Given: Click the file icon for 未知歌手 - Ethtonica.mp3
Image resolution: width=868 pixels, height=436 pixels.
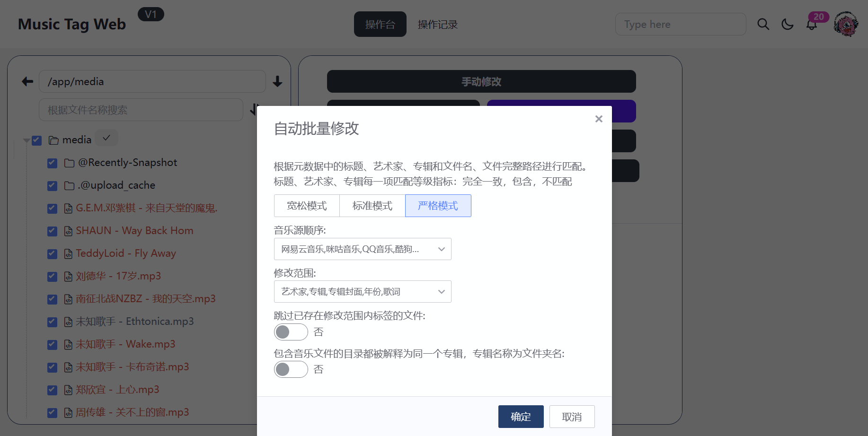Looking at the screenshot, I should pyautogui.click(x=68, y=322).
